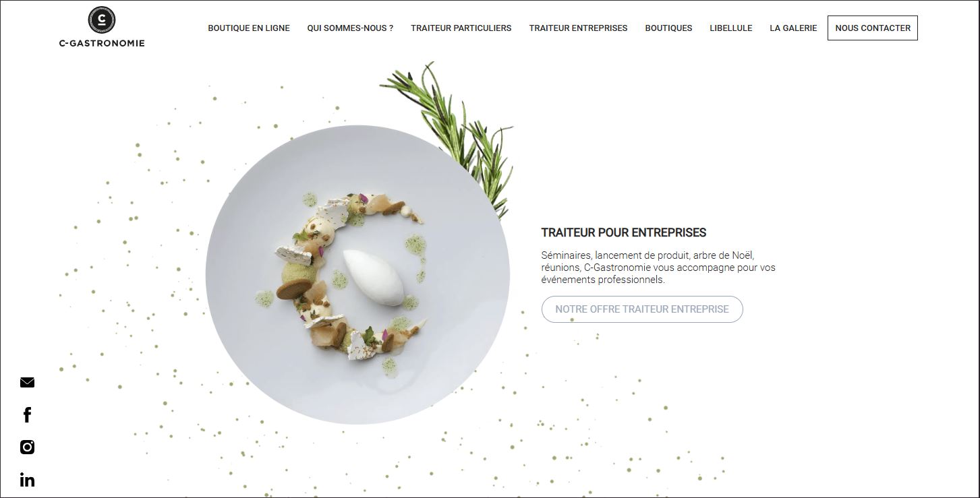Open the email envelope icon
This screenshot has height=498, width=980.
(27, 383)
